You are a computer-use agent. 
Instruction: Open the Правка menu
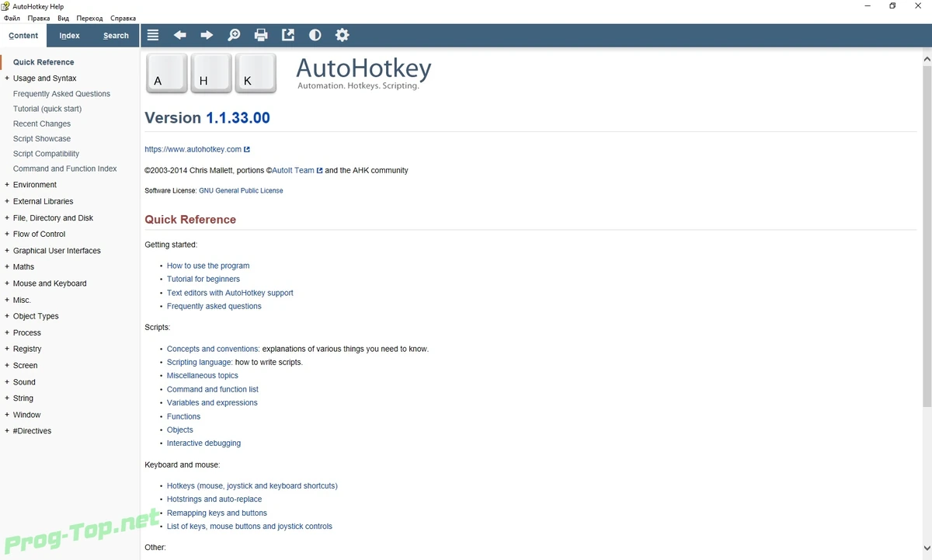point(39,18)
